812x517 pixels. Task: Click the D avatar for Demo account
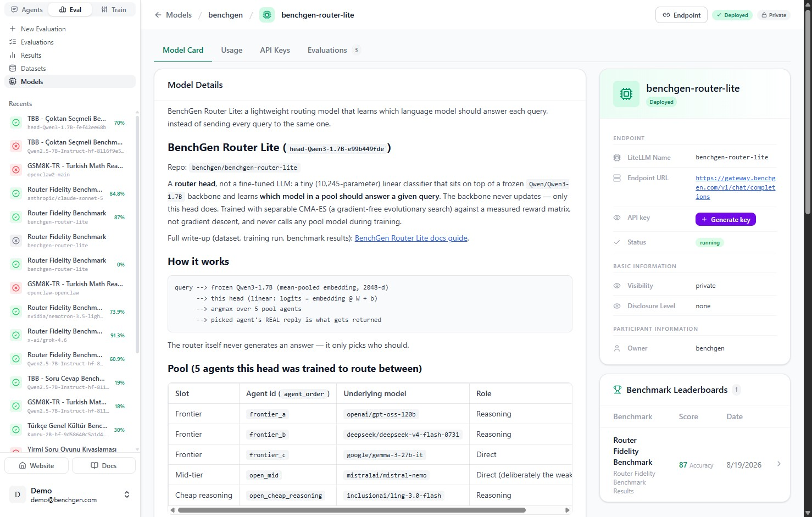point(18,494)
